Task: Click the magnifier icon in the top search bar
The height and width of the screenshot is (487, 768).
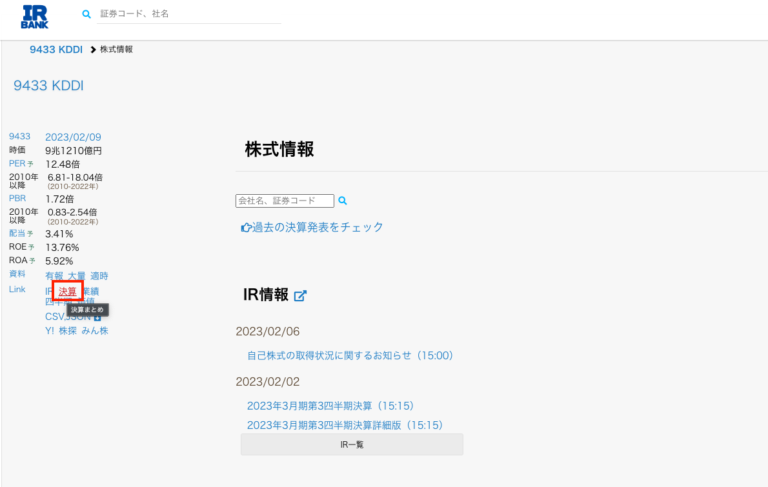Action: pyautogui.click(x=86, y=15)
